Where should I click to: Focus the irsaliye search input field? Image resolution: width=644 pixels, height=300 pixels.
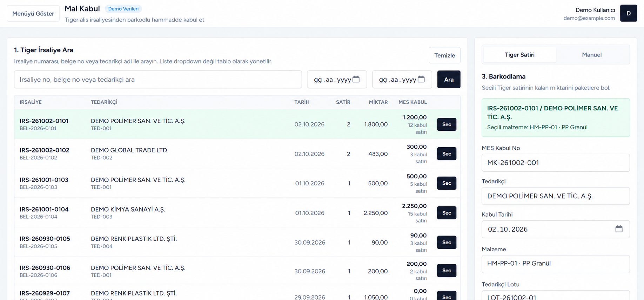[158, 80]
